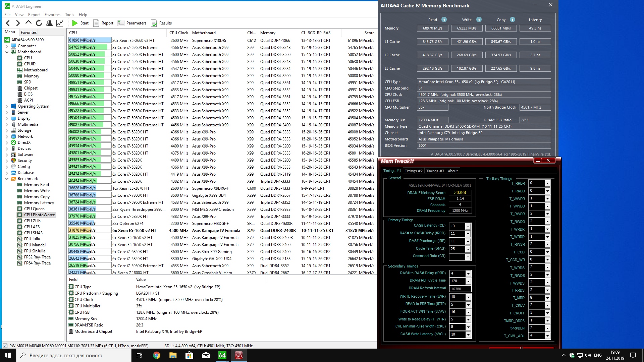Toggle the status bar PW checkbox
644x362 pixels.
tap(5, 346)
